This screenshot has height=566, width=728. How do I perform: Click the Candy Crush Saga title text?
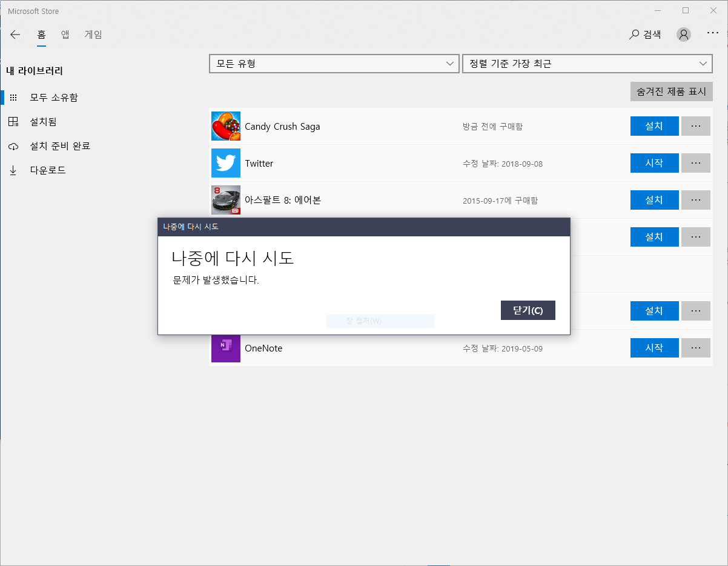click(x=282, y=127)
